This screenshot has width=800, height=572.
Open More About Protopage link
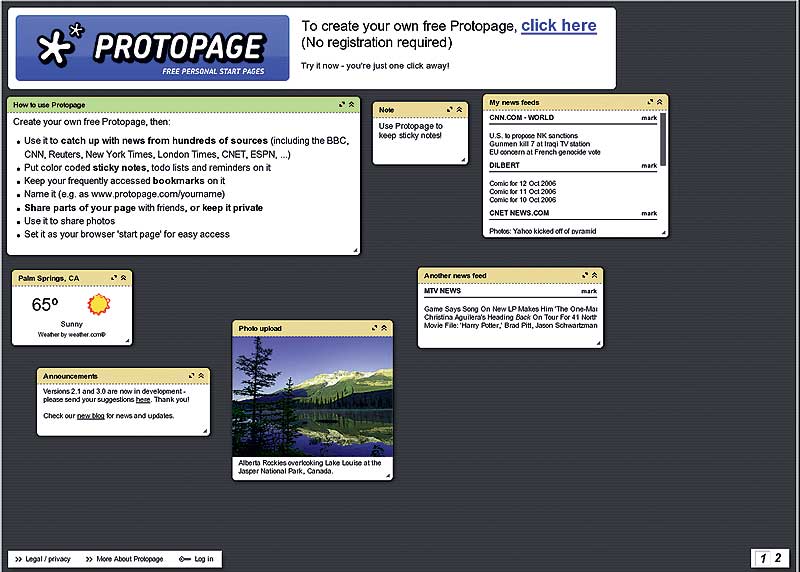(124, 559)
